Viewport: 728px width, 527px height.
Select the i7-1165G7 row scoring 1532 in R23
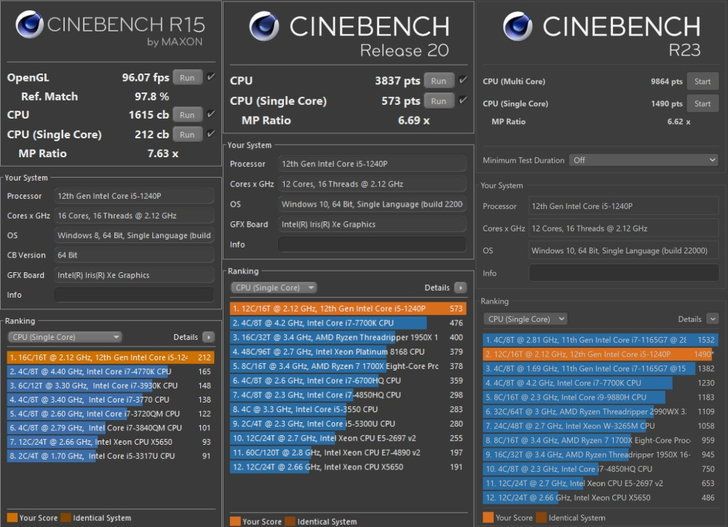click(600, 340)
